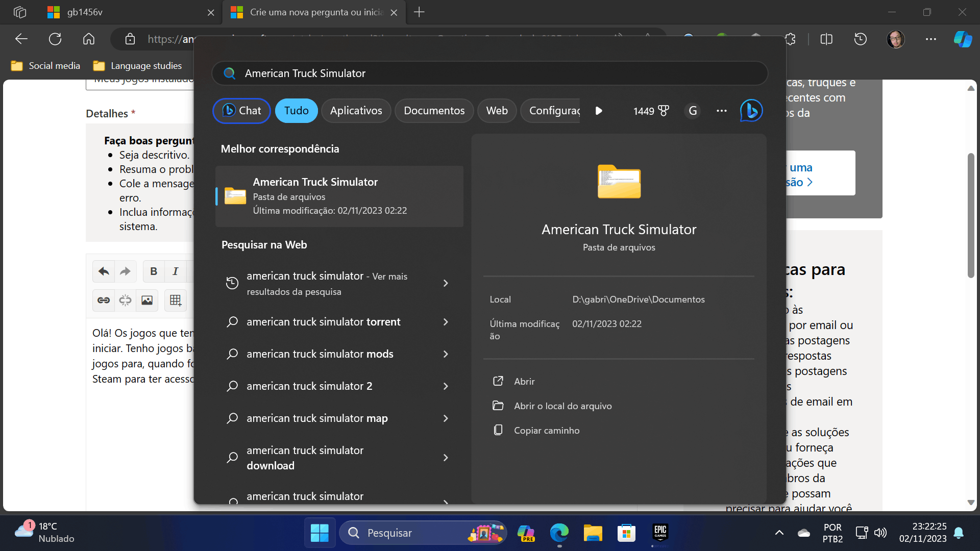Open volume control in system tray

click(880, 533)
